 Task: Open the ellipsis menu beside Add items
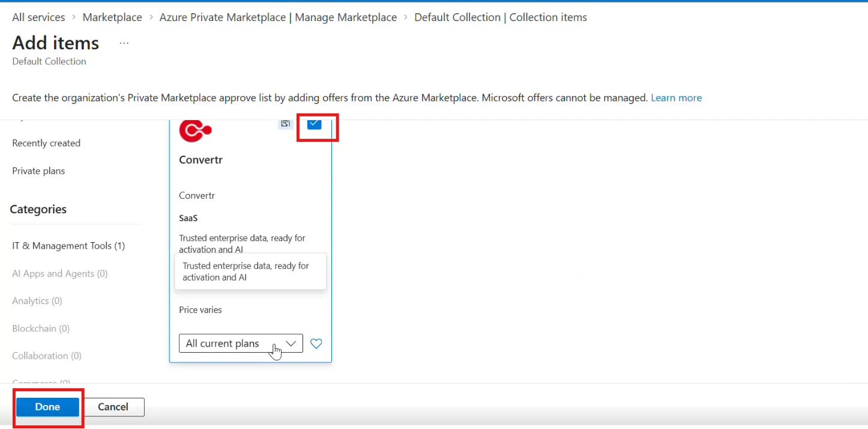124,43
